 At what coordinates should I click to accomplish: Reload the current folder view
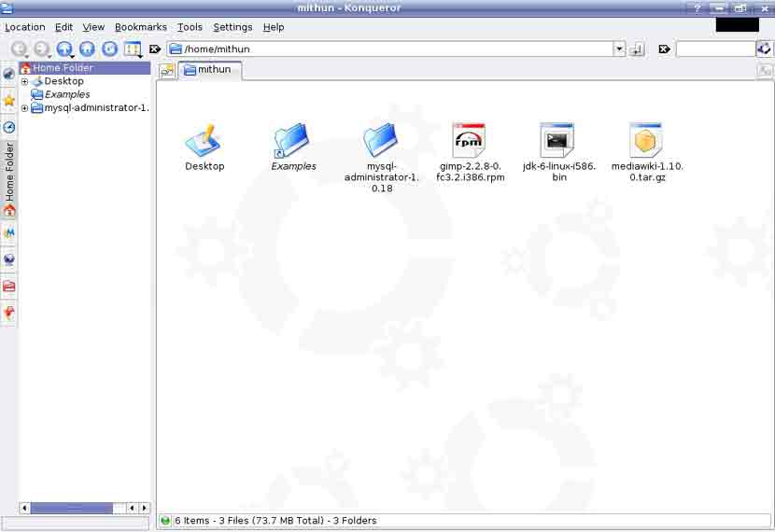click(110, 49)
